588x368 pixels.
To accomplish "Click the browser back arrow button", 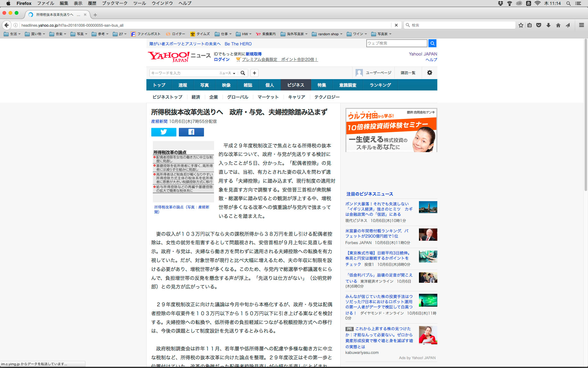I will pyautogui.click(x=6, y=25).
